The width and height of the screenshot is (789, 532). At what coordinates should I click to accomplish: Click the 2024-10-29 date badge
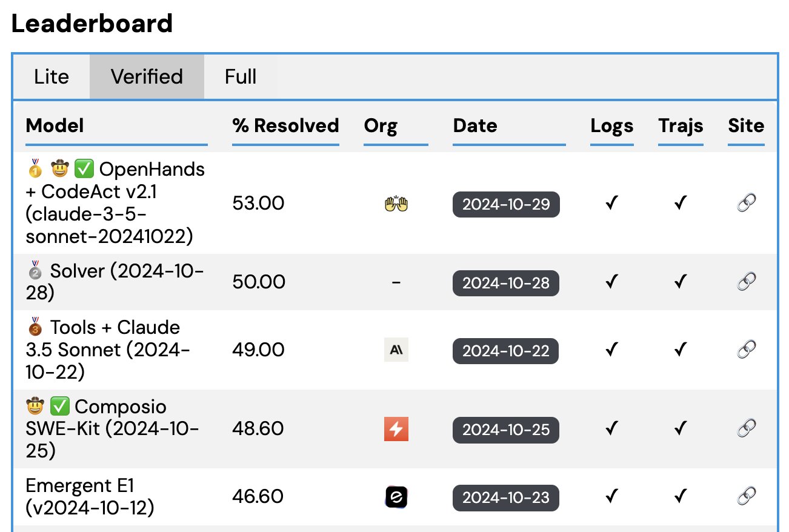(x=506, y=204)
